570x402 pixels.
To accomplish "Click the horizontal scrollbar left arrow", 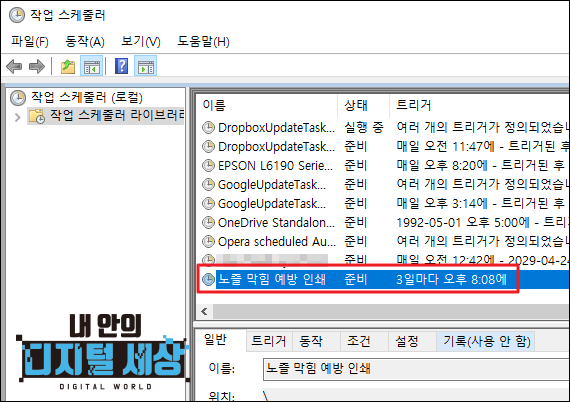I will (x=205, y=311).
